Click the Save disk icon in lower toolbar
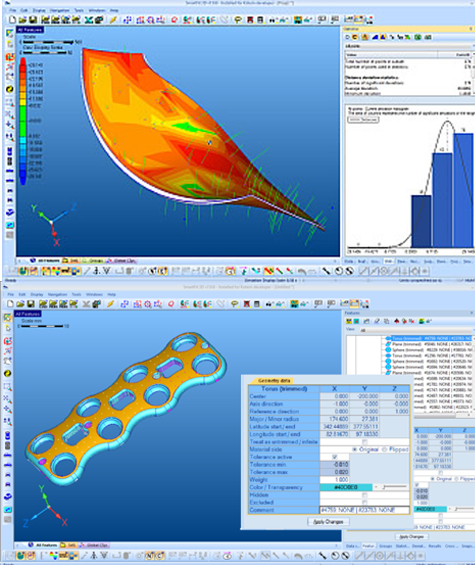475x565 pixels. pyautogui.click(x=31, y=304)
